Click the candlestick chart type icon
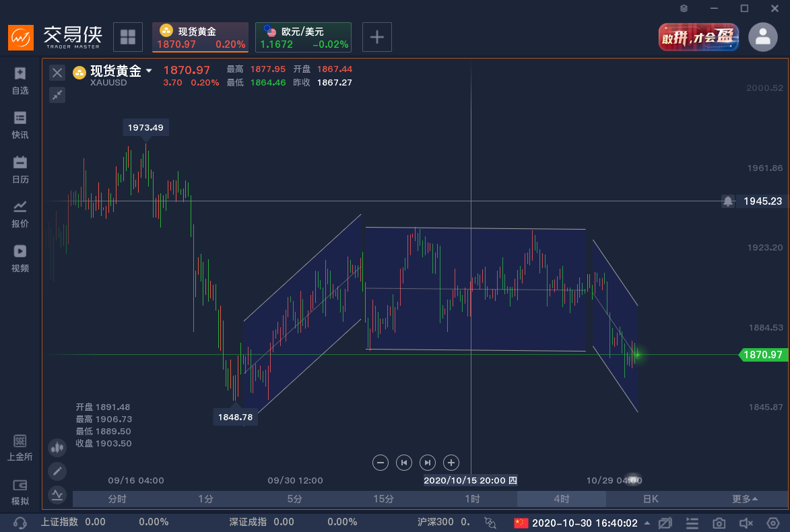790x532 pixels. tap(57, 447)
